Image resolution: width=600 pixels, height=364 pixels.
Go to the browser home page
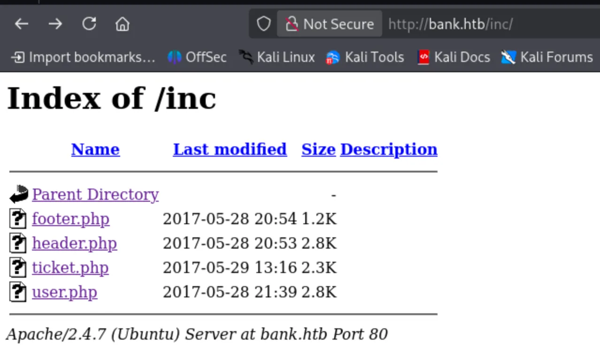[123, 24]
